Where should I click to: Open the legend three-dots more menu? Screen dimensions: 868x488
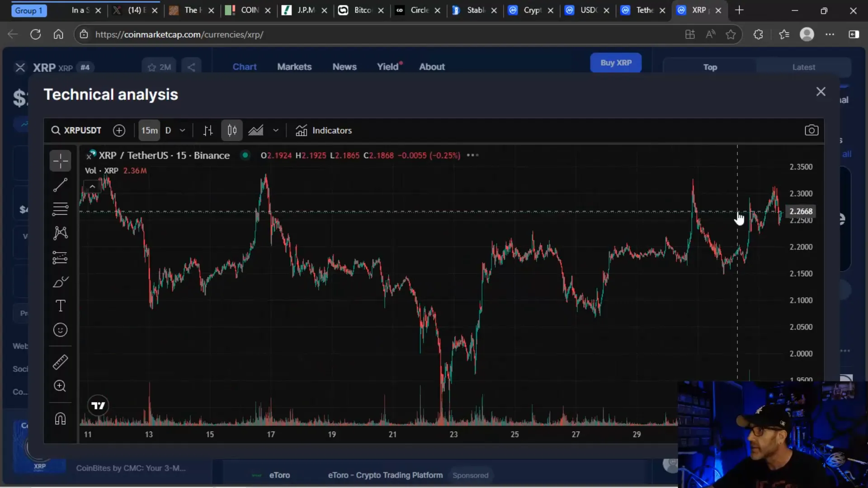click(472, 155)
